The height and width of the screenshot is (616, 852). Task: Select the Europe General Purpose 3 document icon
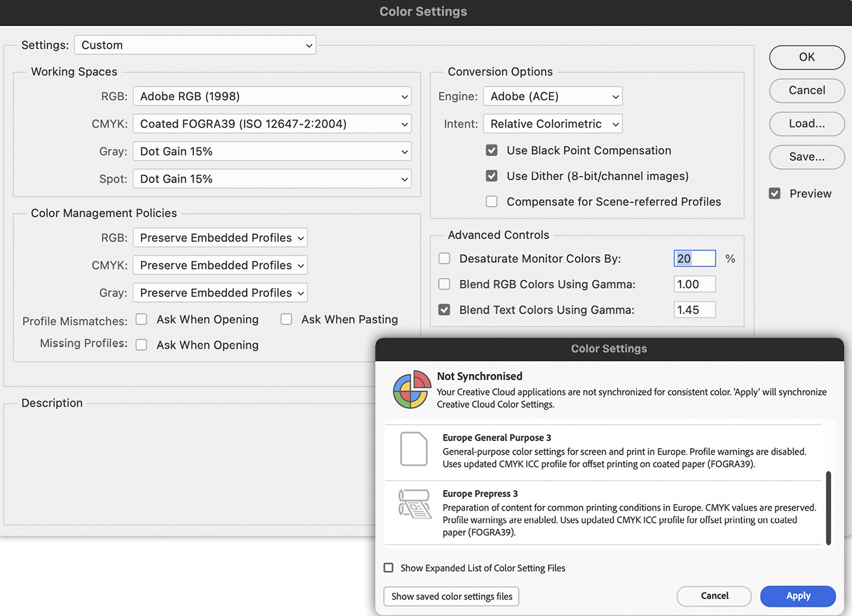pyautogui.click(x=414, y=449)
